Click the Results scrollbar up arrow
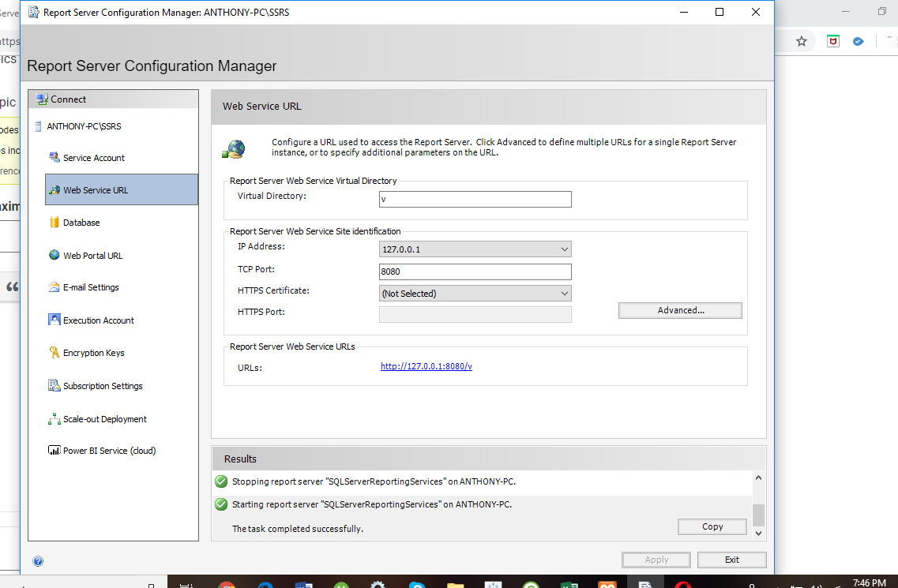Viewport: 898px width, 588px height. click(x=758, y=478)
